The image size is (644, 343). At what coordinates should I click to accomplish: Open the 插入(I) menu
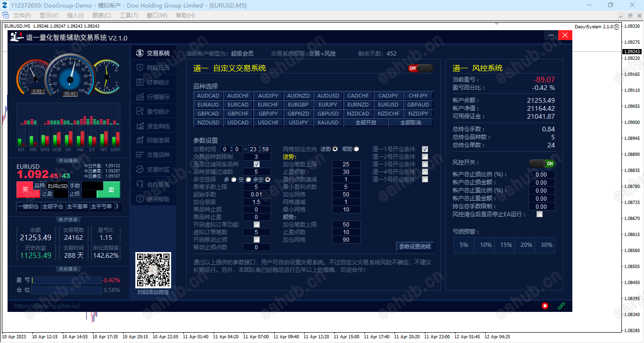click(x=75, y=16)
